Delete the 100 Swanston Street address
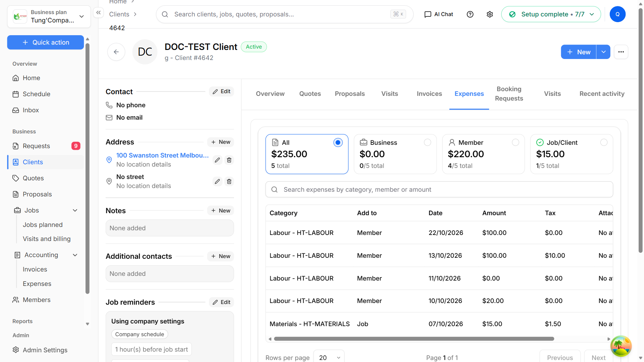The height and width of the screenshot is (362, 644). (x=229, y=160)
